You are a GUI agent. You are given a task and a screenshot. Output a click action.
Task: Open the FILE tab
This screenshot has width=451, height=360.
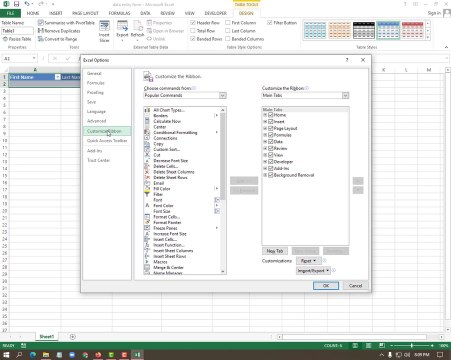click(x=10, y=13)
